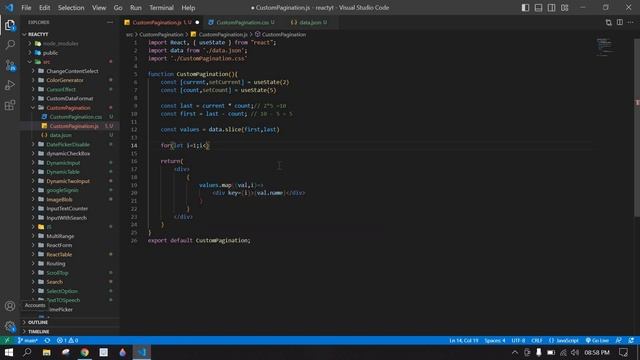Open the Run and Debug view
Screen dimensions: 640x360
point(10,85)
